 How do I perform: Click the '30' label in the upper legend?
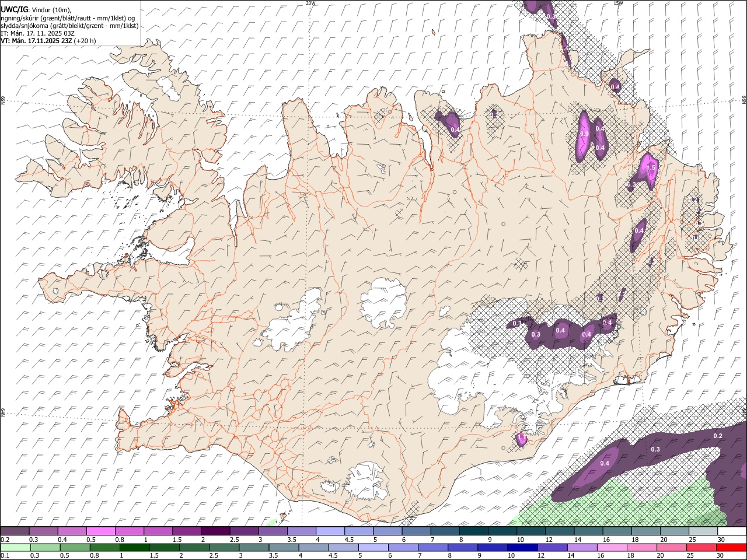pyautogui.click(x=721, y=540)
